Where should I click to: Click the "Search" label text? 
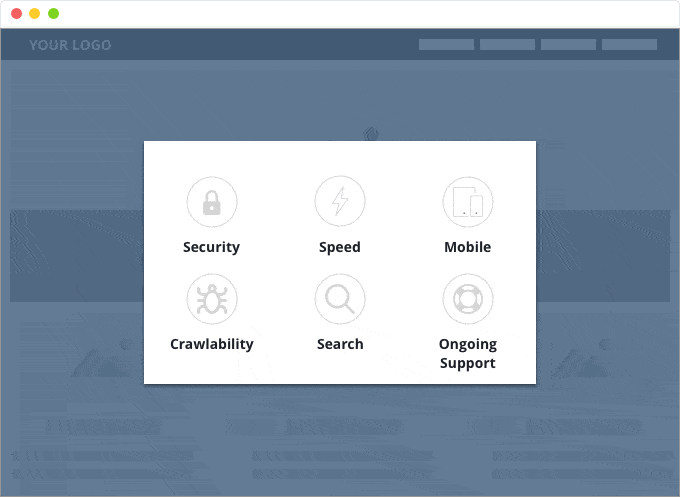[340, 344]
